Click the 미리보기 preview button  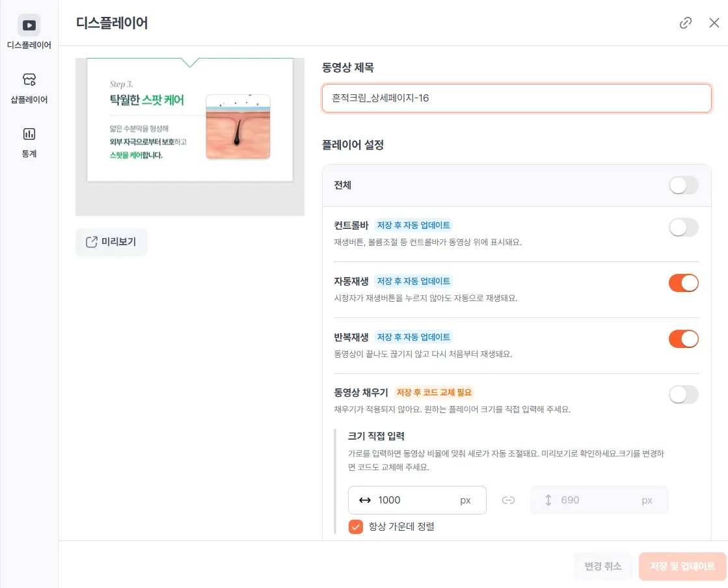coord(111,242)
